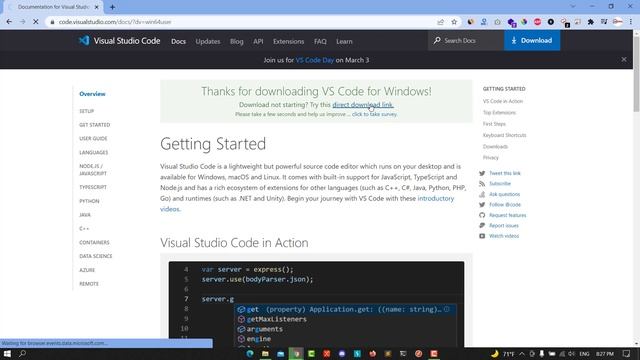Screen dimensions: 640x360
Task: Click RSS icon beside Subscribe
Action: [x=482, y=184]
